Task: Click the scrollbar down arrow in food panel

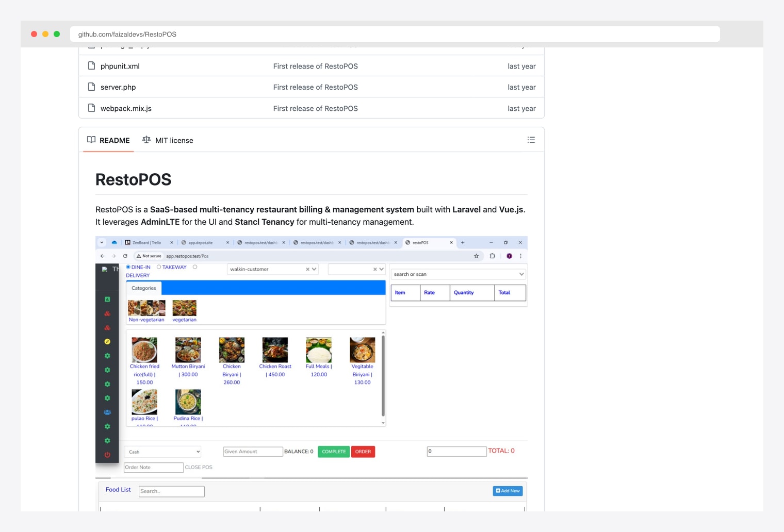Action: (383, 423)
